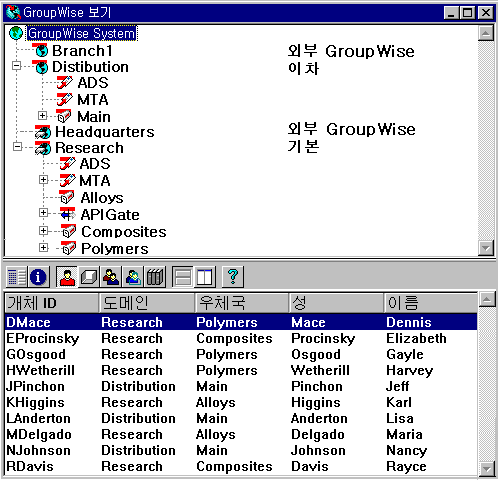Collapse the Research domain node
This screenshot has width=498, height=480.
tap(18, 147)
